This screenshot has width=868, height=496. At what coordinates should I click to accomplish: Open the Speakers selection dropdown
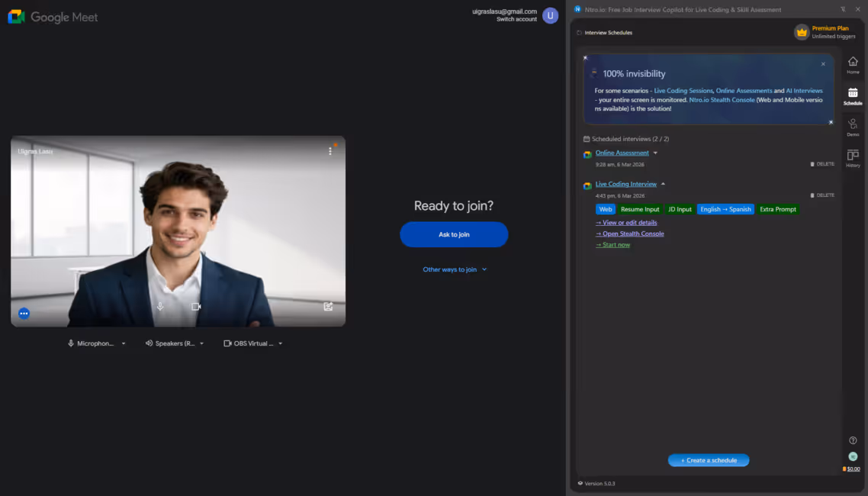tap(201, 343)
